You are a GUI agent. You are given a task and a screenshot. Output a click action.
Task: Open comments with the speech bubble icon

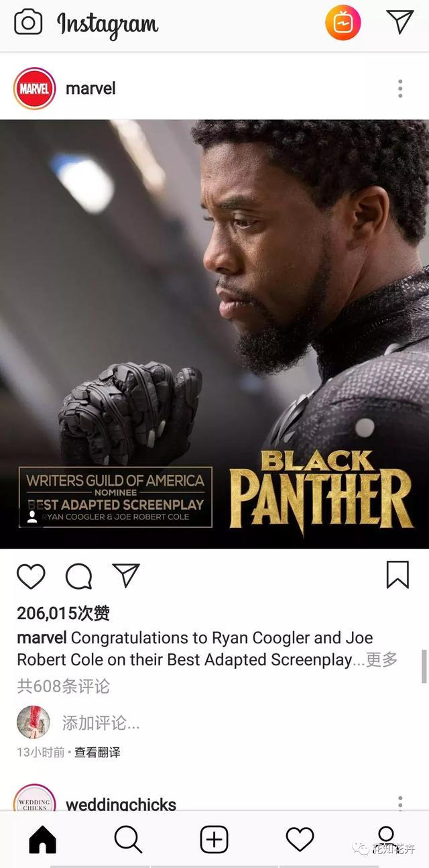(x=79, y=576)
